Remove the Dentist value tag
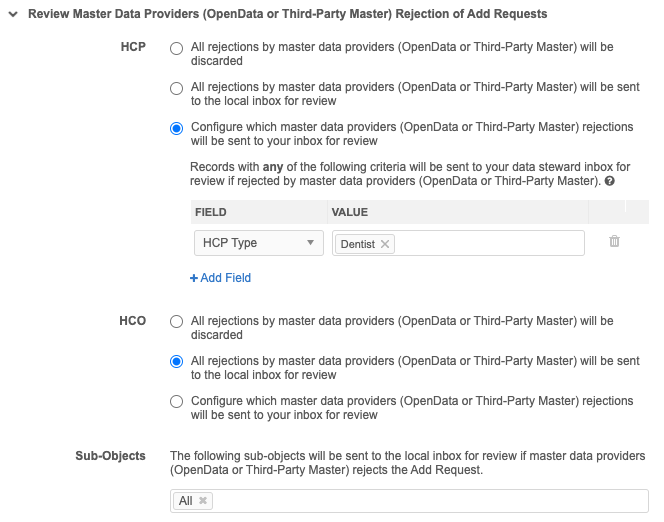The width and height of the screenshot is (664, 522). click(386, 244)
